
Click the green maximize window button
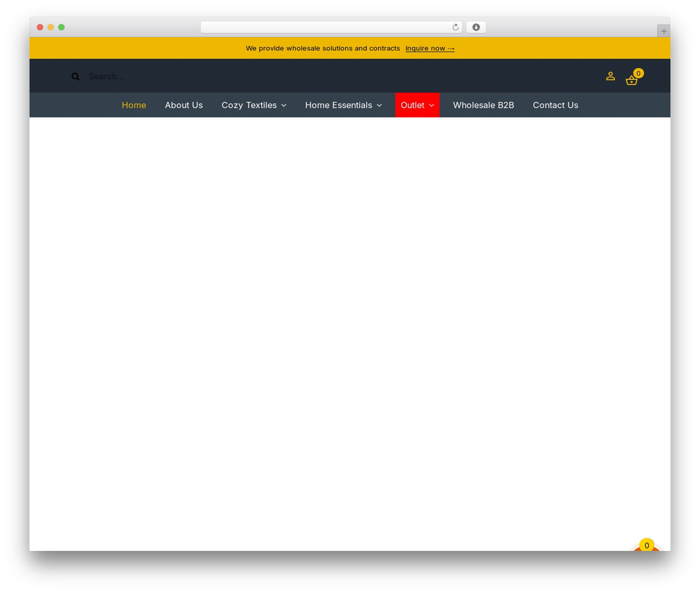click(x=61, y=27)
